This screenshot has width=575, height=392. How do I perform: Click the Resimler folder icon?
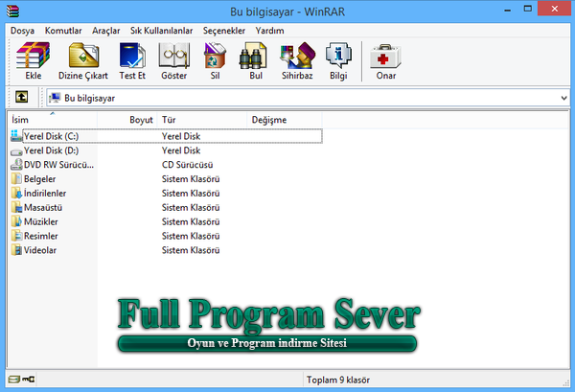pos(16,236)
